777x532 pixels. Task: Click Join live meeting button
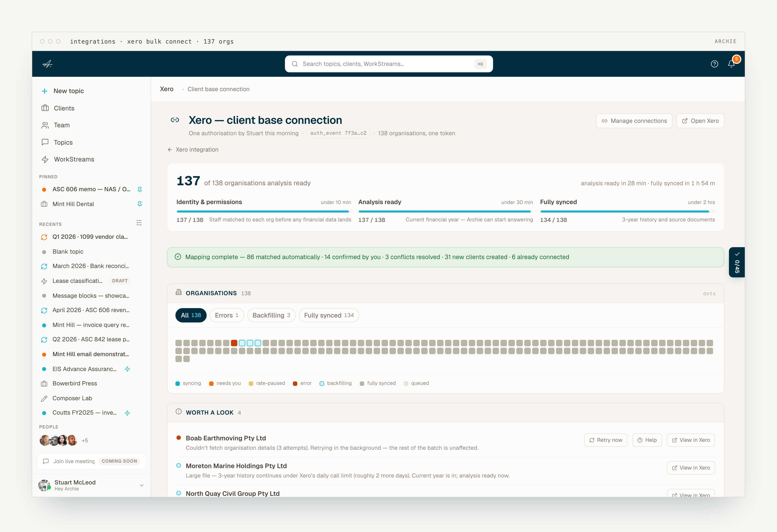point(91,461)
